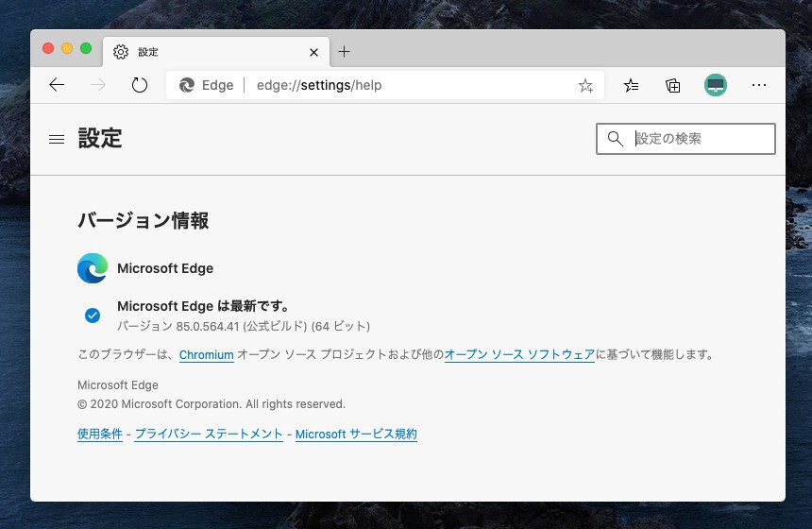Click the forward navigation arrow

coord(98,85)
